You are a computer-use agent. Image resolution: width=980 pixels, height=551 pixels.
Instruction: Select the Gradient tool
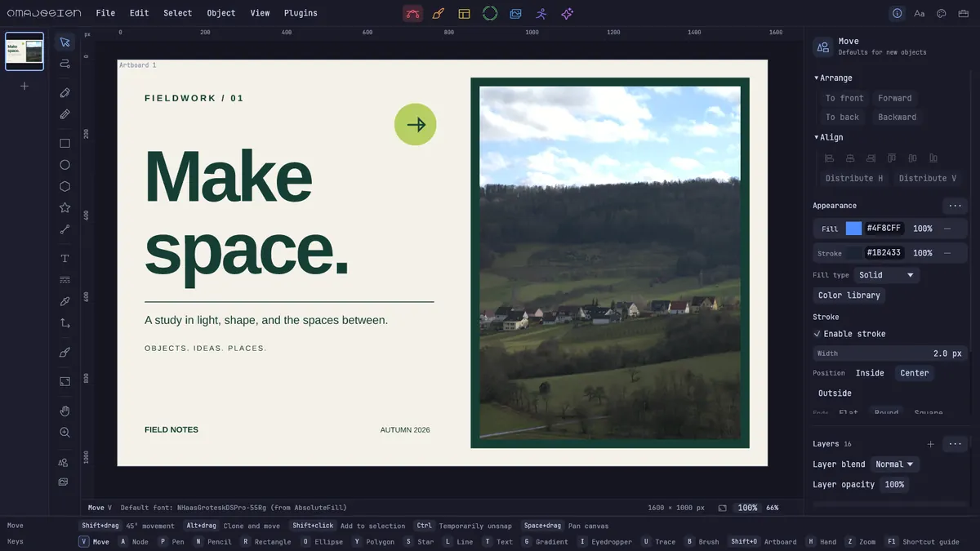click(x=65, y=280)
